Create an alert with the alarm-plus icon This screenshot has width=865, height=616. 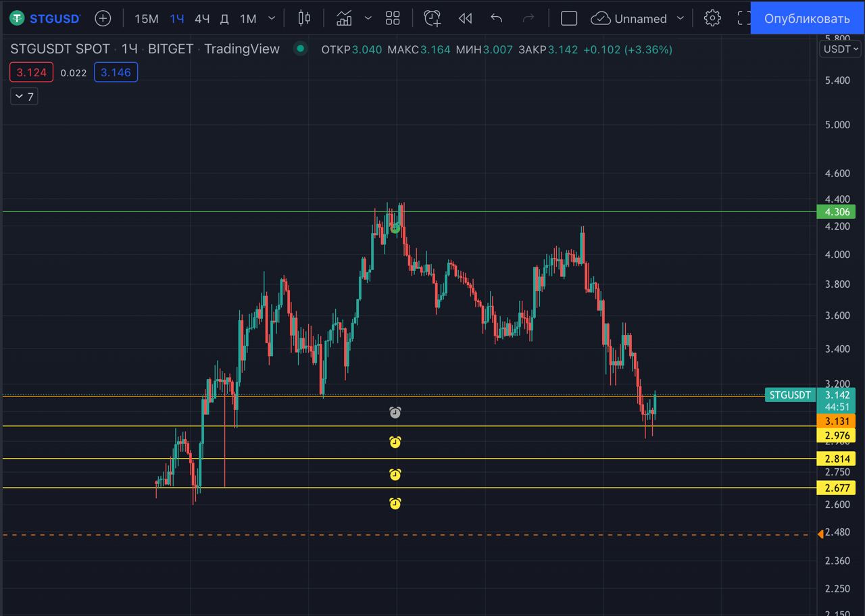(x=432, y=18)
